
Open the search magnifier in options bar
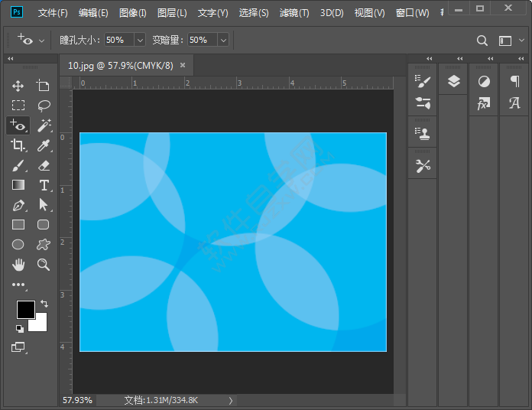(482, 41)
